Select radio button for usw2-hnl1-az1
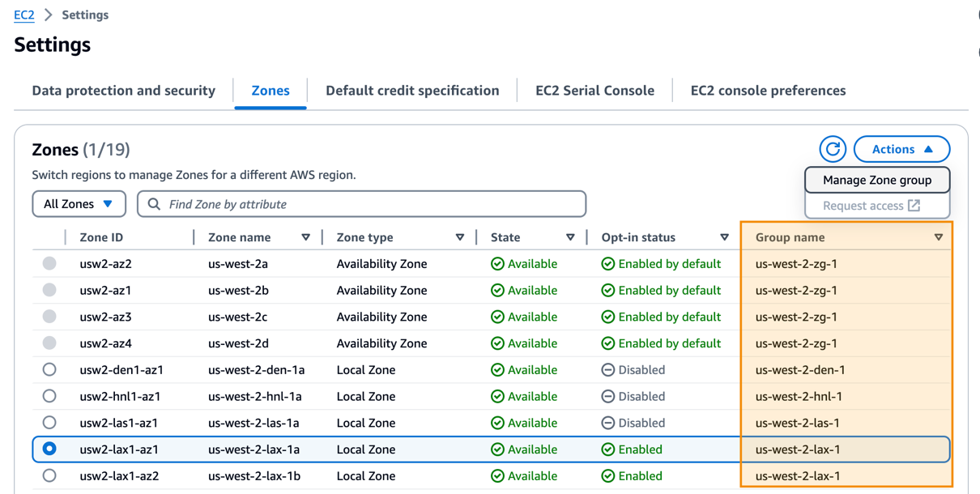Image resolution: width=980 pixels, height=494 pixels. pos(49,396)
